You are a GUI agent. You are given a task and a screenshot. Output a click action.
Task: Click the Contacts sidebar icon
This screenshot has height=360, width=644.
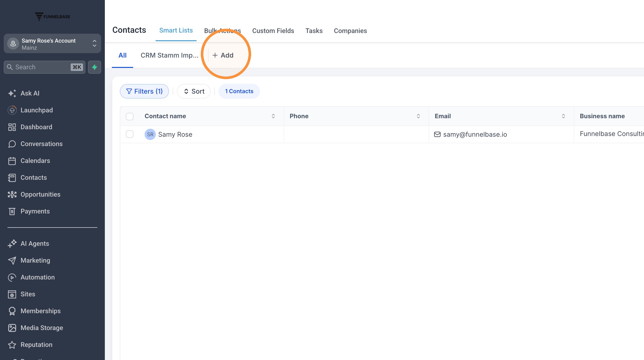coord(12,177)
